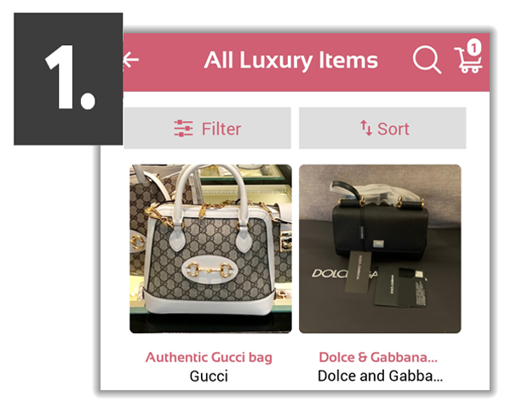Viewport: 517px width, 420px height.
Task: Click the DOLCE logo on the dust bag
Action: [327, 273]
